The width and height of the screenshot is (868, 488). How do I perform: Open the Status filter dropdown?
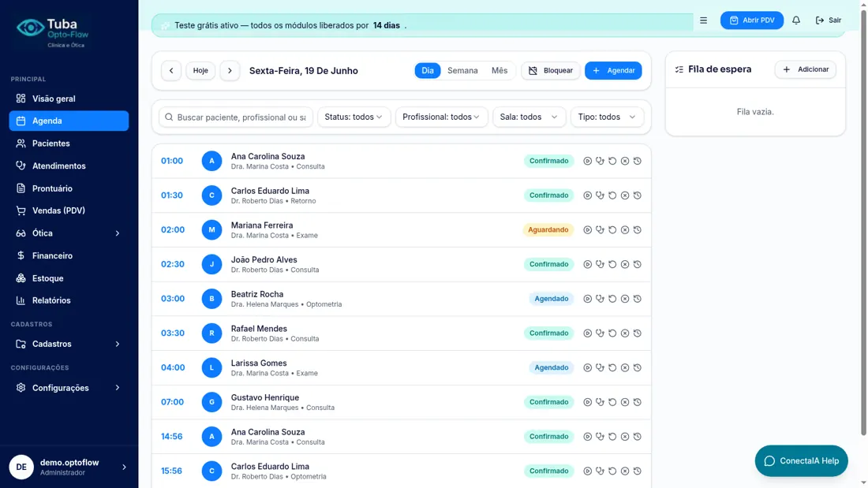click(x=354, y=117)
